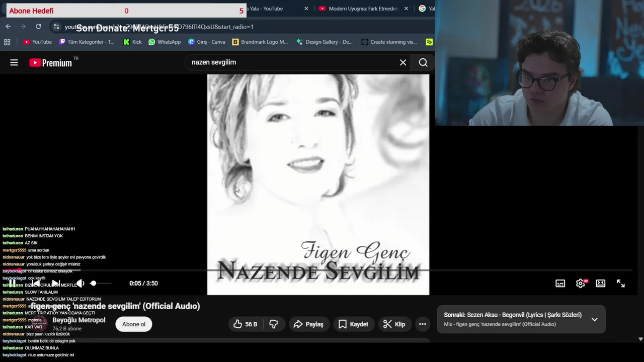Screen dimensions: 644x362
Task: Open the Giriş - Canva bookmark
Action: [206, 42]
